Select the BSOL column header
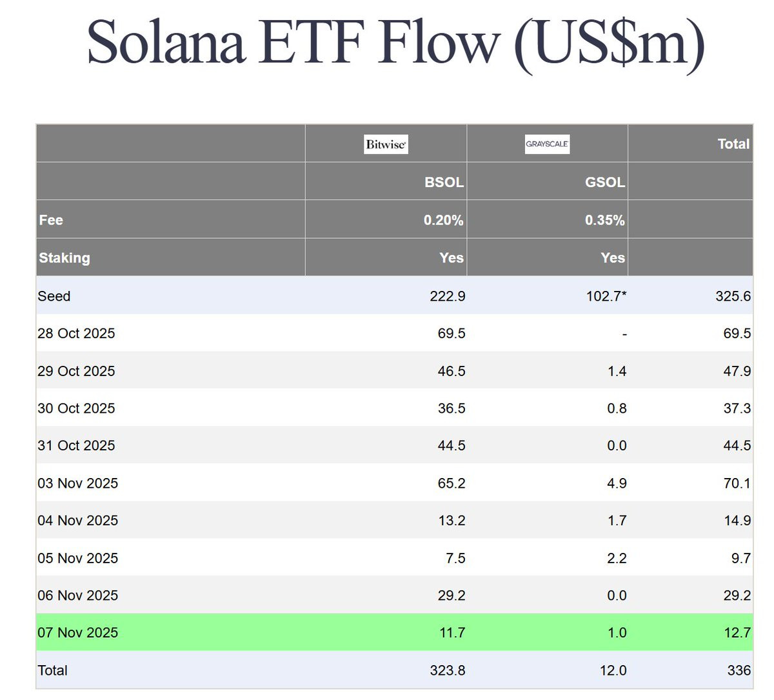This screenshot has width=774, height=700. click(444, 182)
